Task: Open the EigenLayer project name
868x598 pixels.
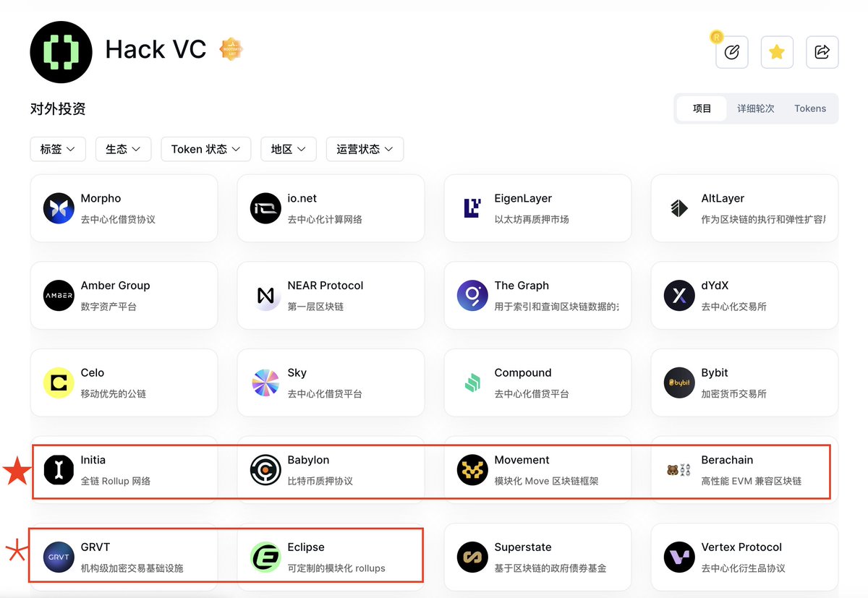Action: [523, 198]
